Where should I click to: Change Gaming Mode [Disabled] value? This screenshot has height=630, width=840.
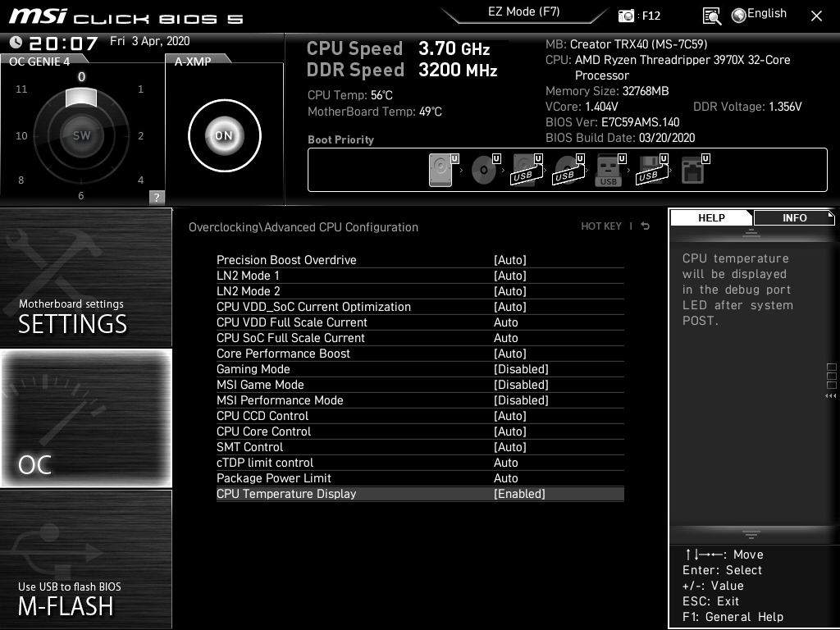pyautogui.click(x=521, y=369)
